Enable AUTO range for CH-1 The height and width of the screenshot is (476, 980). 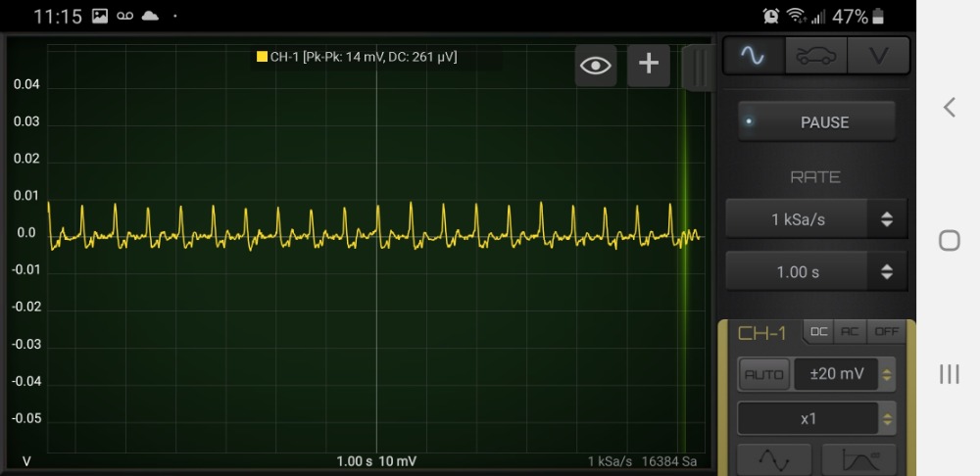[763, 375]
